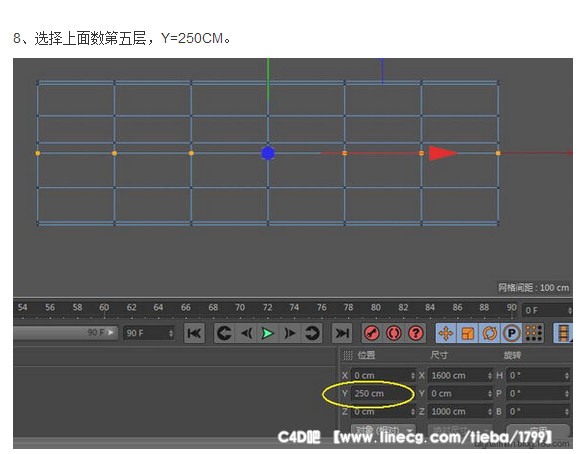This screenshot has height=454, width=578.
Task: Click the blue center axis handle
Action: [268, 153]
